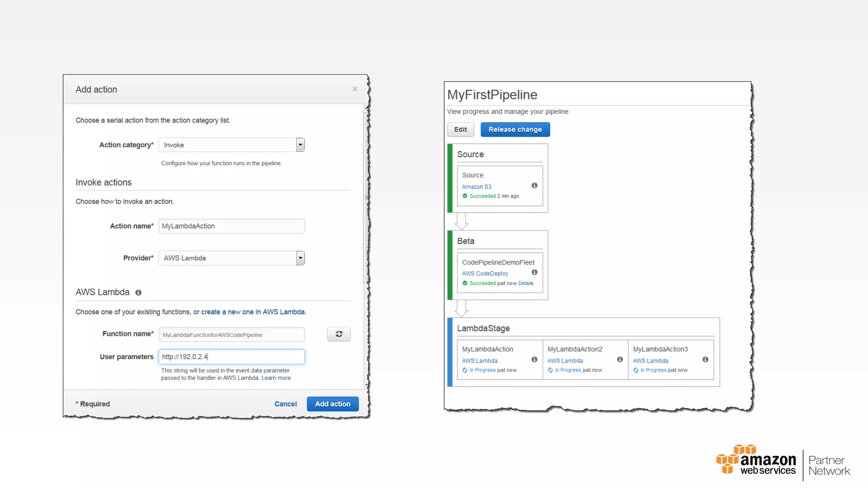
Task: Click the Invoke actions section heading
Action: (103, 183)
